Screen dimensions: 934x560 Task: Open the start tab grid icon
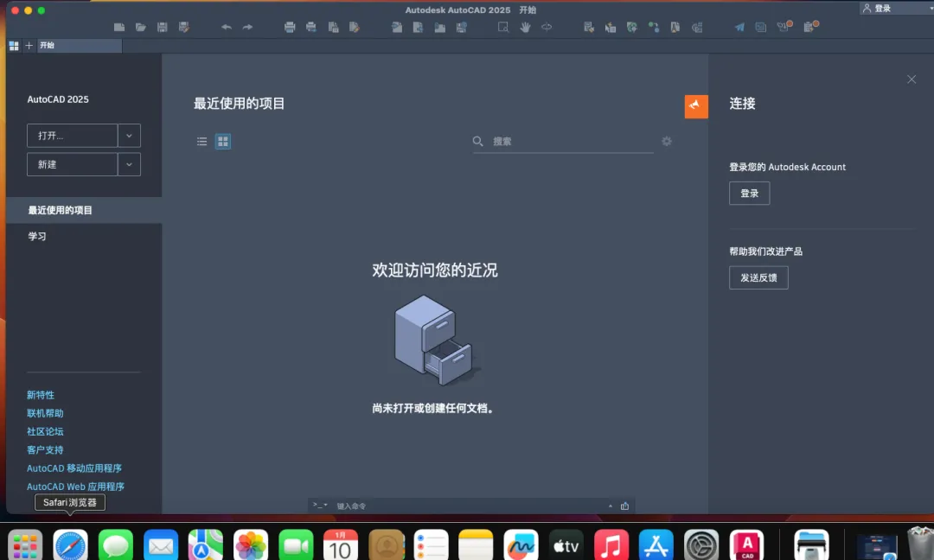[x=14, y=45]
